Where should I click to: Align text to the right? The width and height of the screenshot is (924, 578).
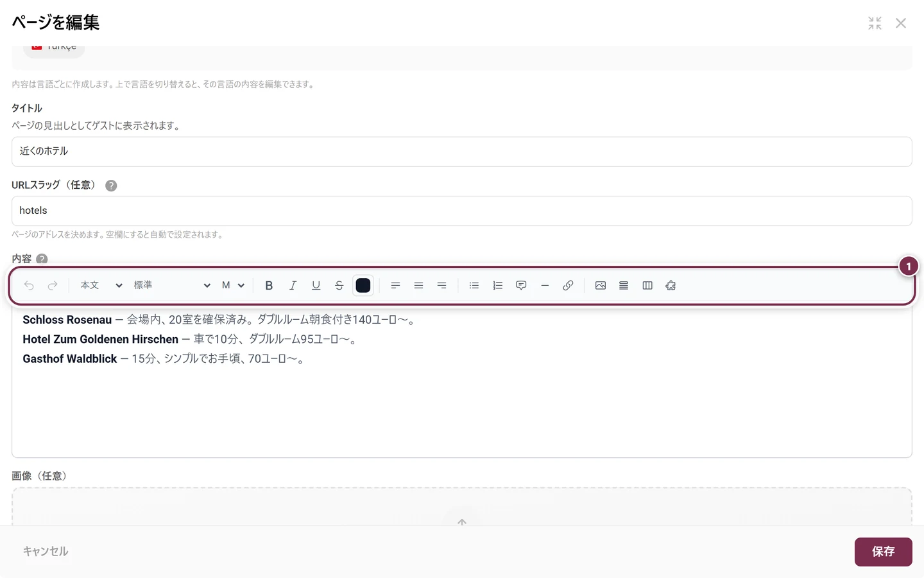tap(442, 286)
